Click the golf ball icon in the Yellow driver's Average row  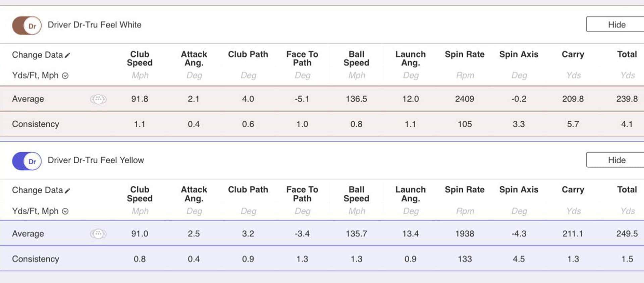click(x=98, y=234)
